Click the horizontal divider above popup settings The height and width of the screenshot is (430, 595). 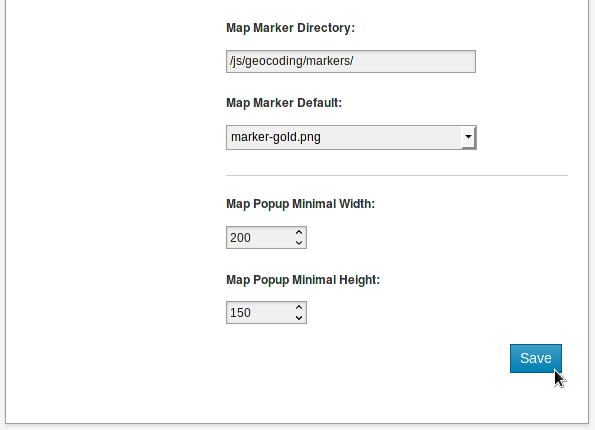pos(397,175)
